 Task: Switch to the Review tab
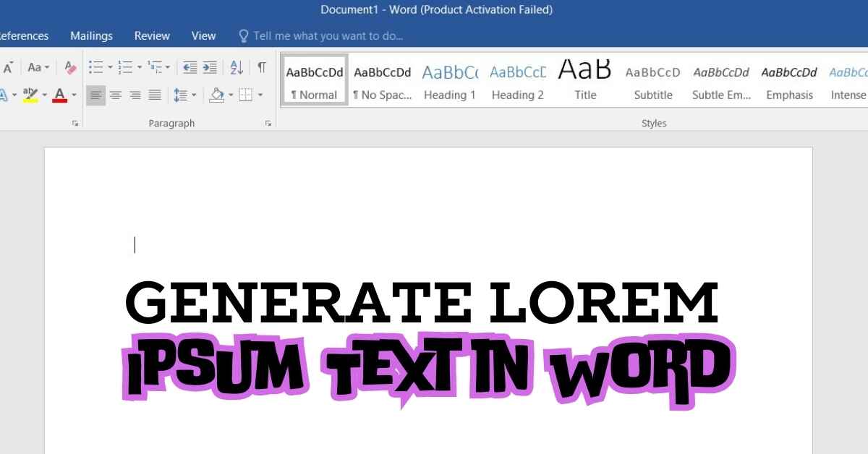click(x=152, y=35)
